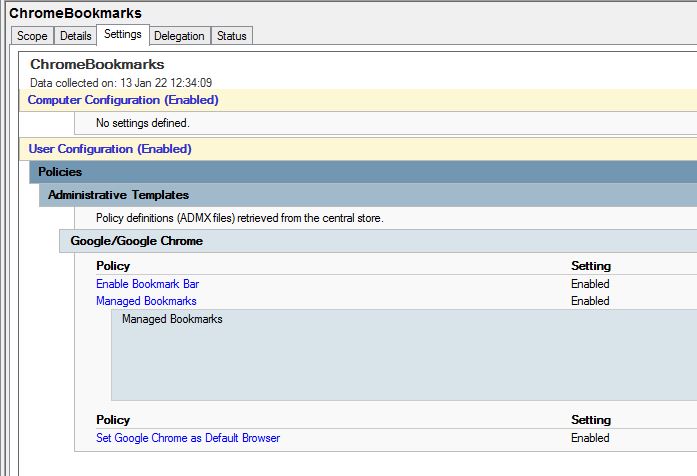Viewport: 697px width, 476px height.
Task: Open the Enable Bookmark Bar policy link
Action: coord(148,284)
